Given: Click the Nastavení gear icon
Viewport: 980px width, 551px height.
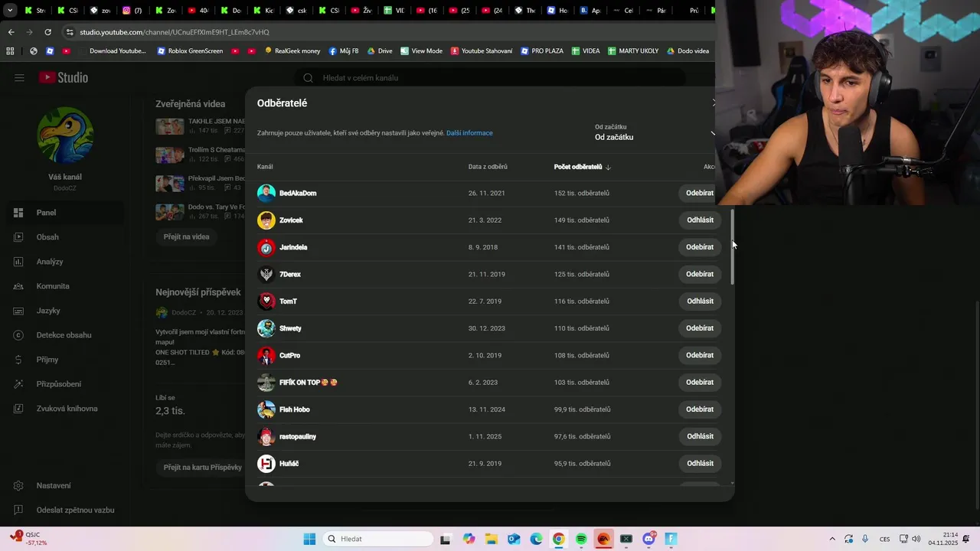Looking at the screenshot, I should (19, 486).
